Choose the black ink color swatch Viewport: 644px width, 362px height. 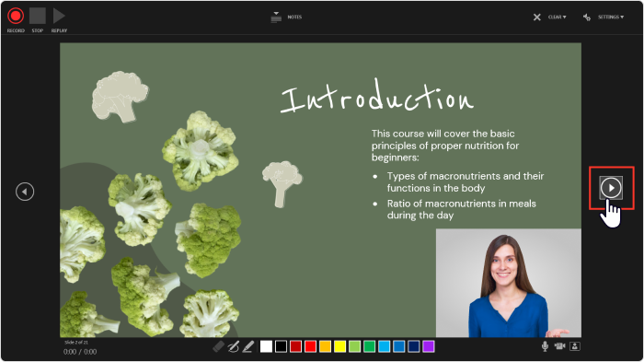coord(281,346)
